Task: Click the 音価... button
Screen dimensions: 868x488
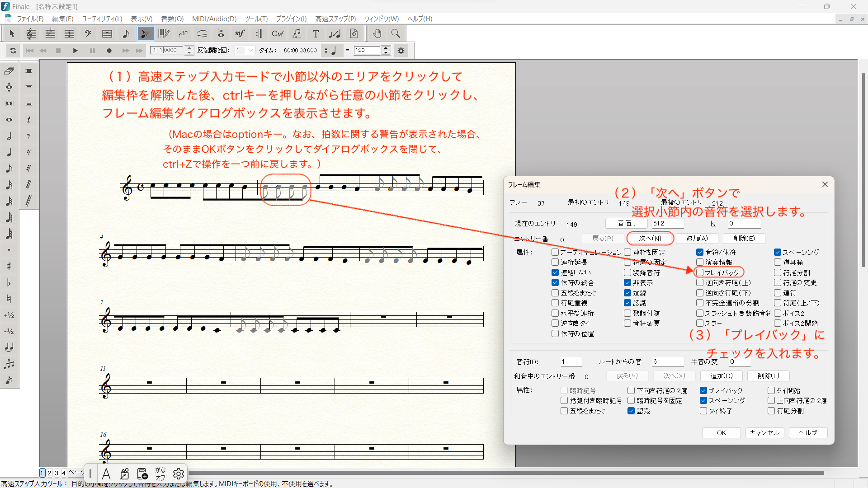Action: [x=626, y=223]
